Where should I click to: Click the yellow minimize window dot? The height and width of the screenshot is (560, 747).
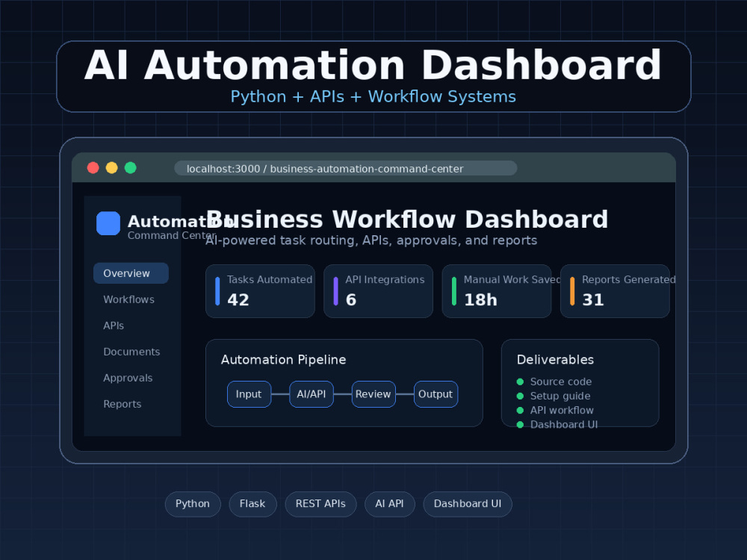pos(111,167)
